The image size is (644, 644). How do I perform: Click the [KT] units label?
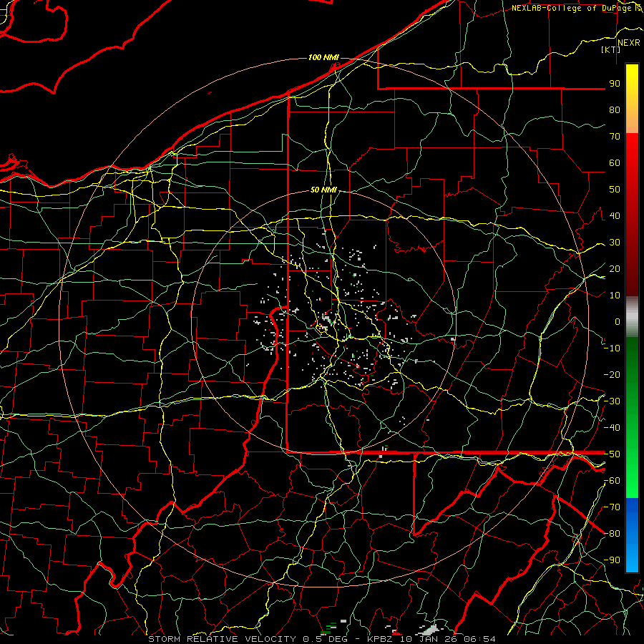click(611, 49)
